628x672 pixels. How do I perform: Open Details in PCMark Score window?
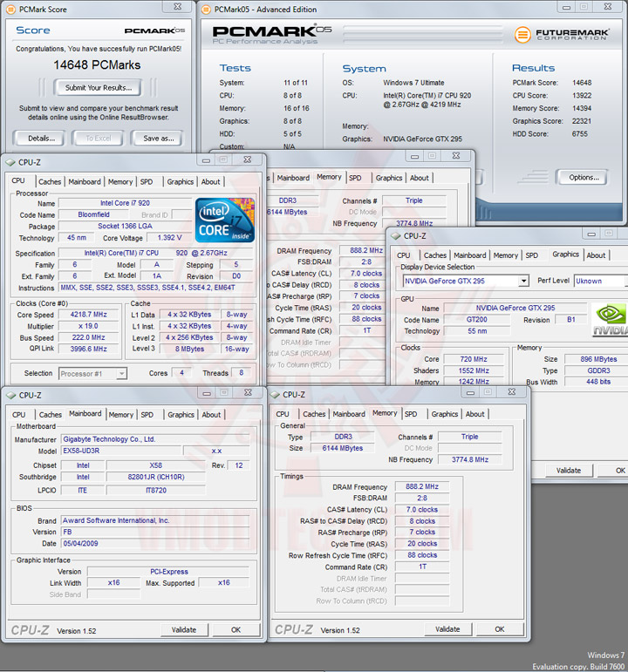41,139
